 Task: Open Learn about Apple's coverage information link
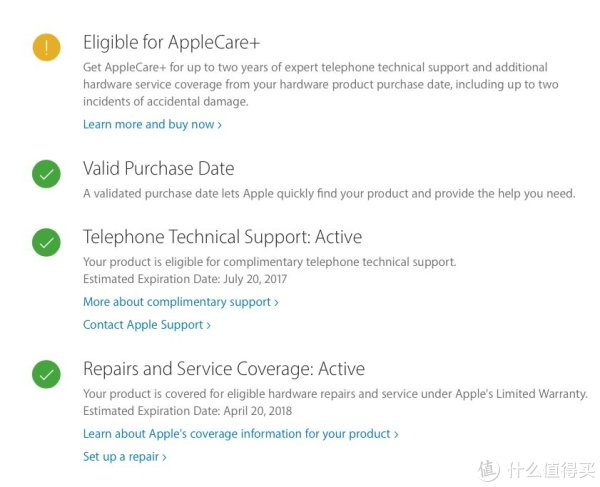pos(241,434)
